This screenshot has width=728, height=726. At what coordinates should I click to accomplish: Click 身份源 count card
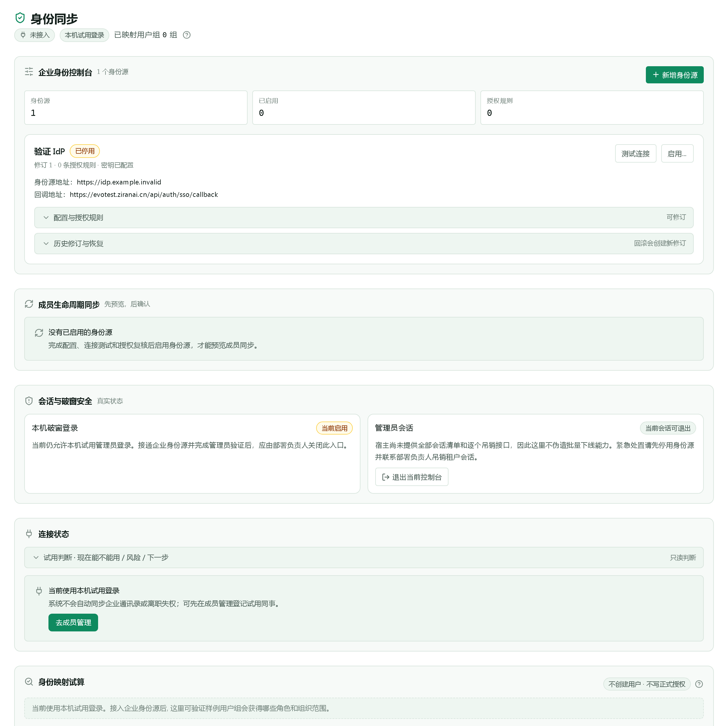(136, 107)
